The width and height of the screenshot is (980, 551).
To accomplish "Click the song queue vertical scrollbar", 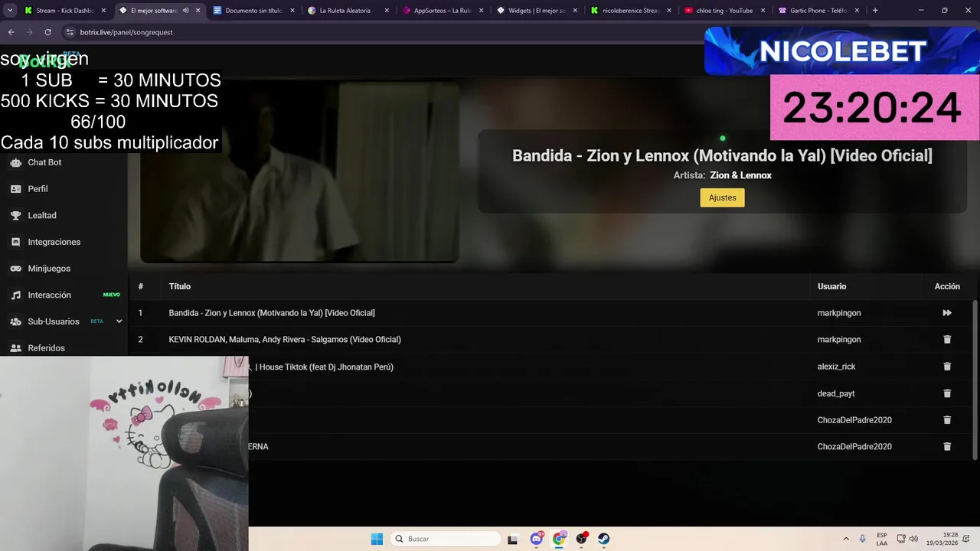I will click(x=975, y=379).
